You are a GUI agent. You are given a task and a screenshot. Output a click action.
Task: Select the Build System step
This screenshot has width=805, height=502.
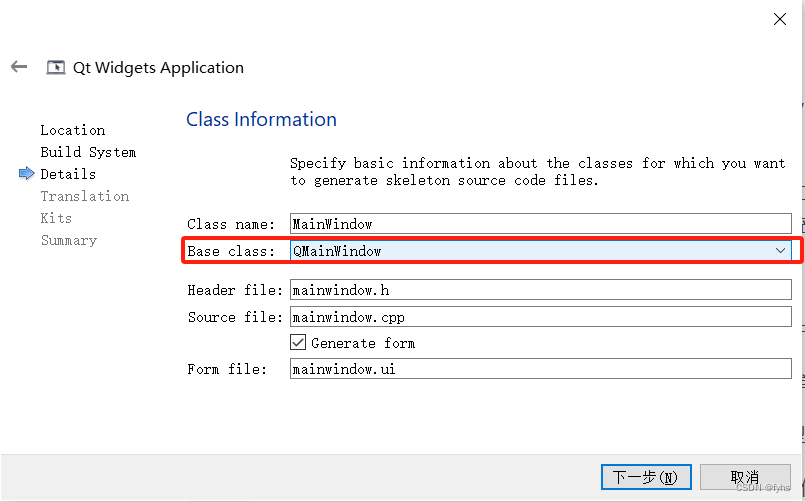[88, 152]
